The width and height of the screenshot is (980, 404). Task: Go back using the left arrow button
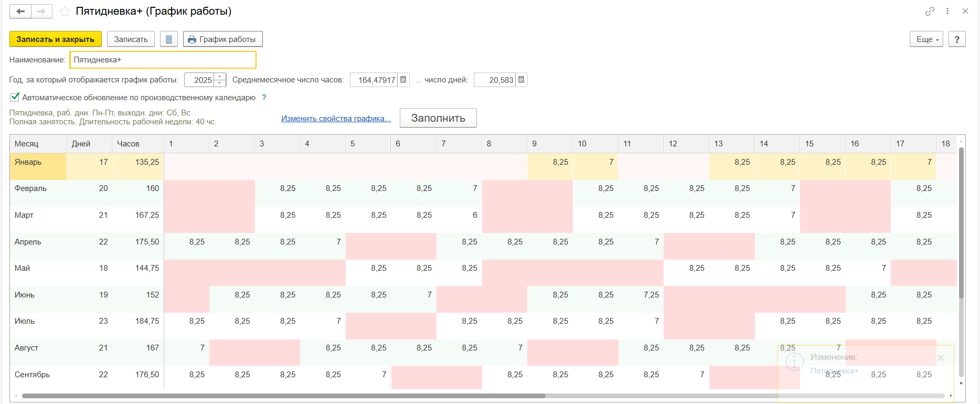tap(20, 11)
